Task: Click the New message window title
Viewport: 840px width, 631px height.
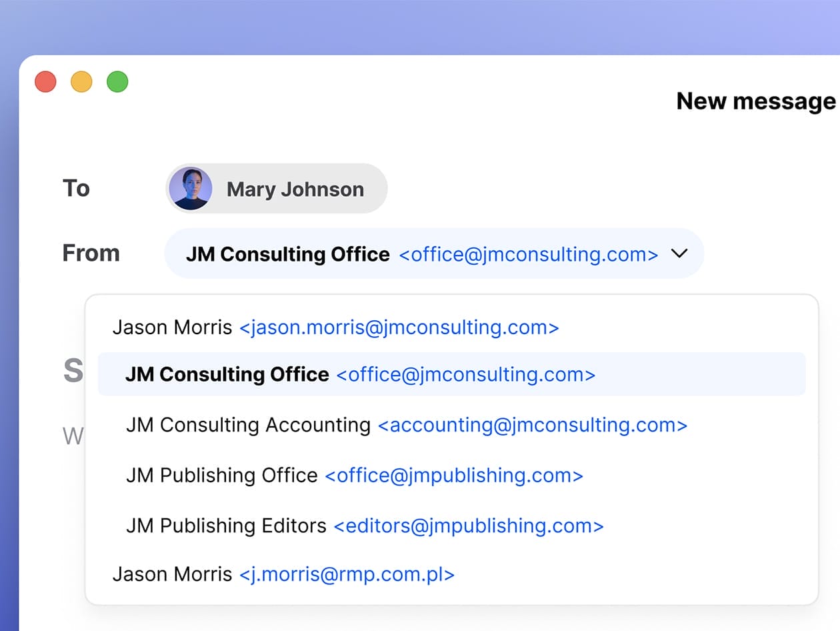Action: pyautogui.click(x=755, y=101)
